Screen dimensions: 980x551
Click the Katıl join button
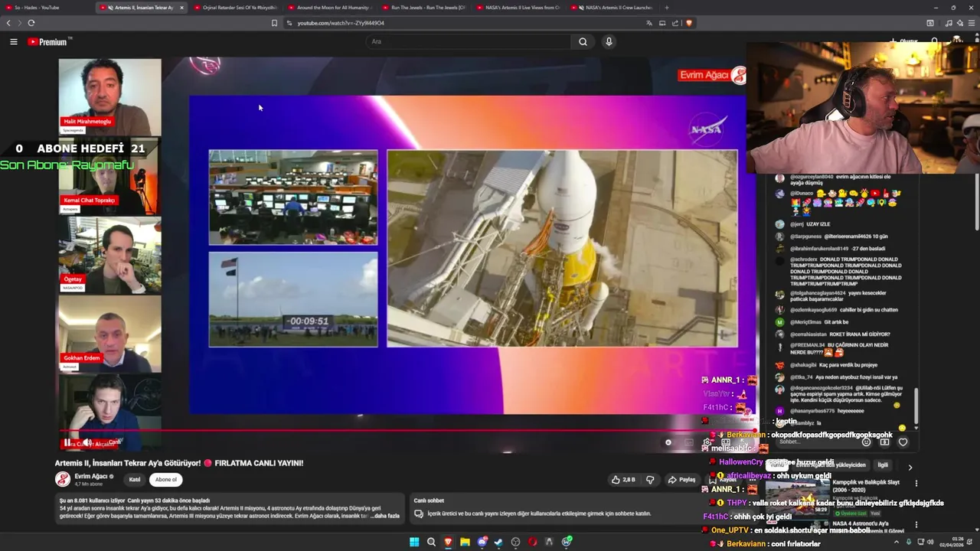click(135, 480)
